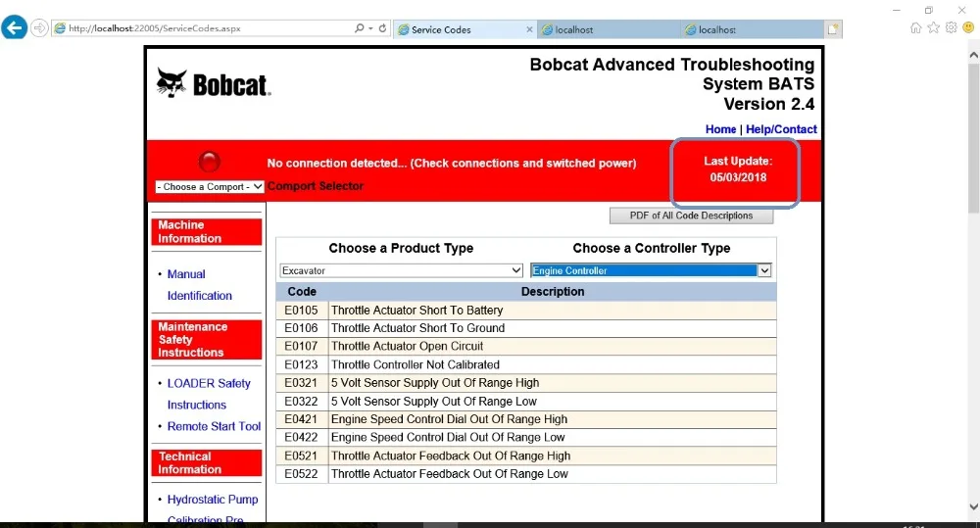The width and height of the screenshot is (980, 528).
Task: Click the Code column header
Action: [302, 292]
